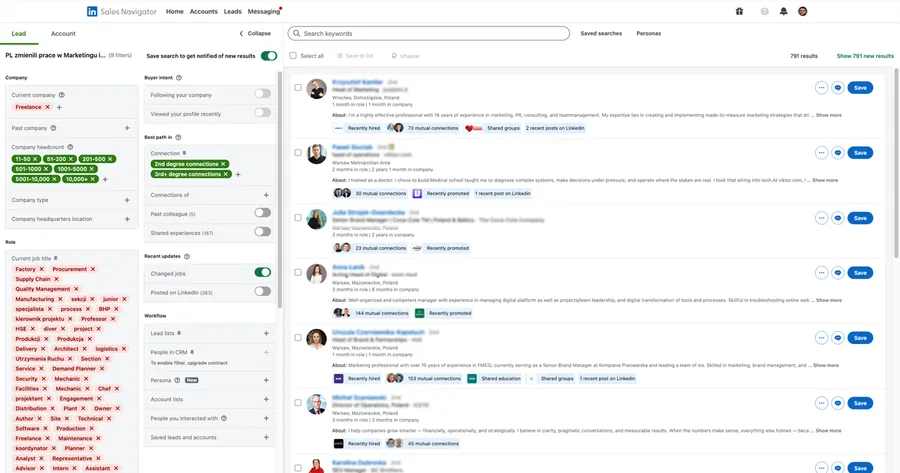The image size is (900, 473).
Task: Enable Shared experiences toggle
Action: pos(262,232)
